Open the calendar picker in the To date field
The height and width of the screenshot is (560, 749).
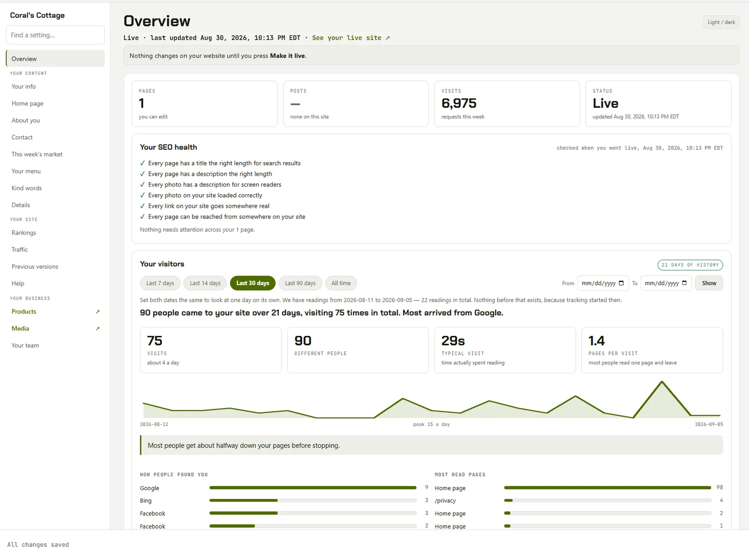point(684,283)
